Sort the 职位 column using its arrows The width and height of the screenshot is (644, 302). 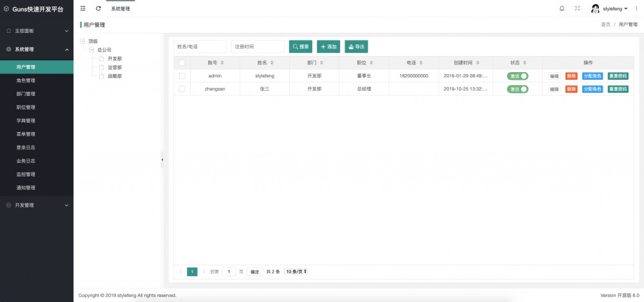(372, 63)
